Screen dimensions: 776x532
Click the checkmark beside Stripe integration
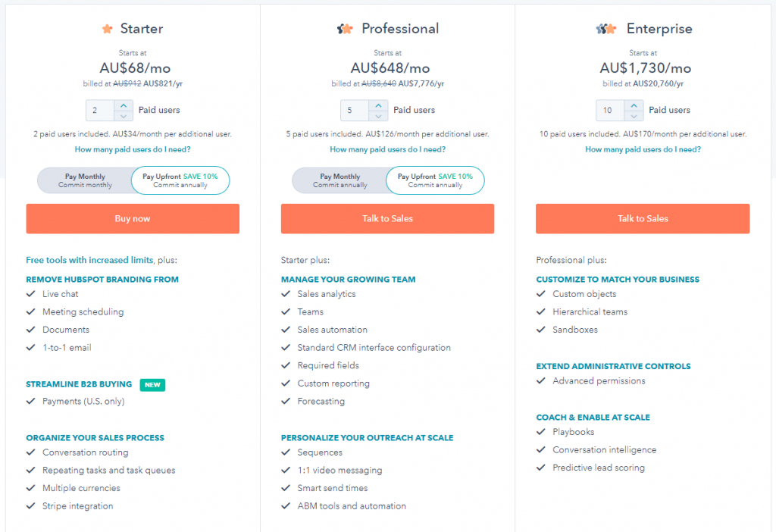pos(31,505)
